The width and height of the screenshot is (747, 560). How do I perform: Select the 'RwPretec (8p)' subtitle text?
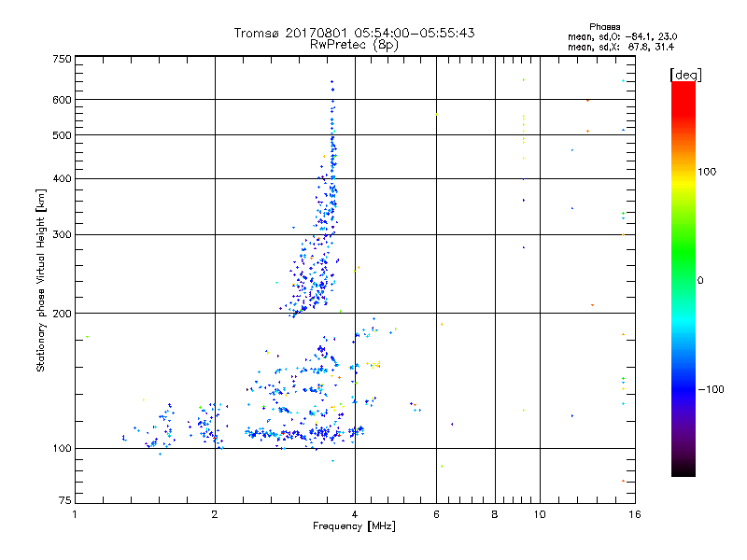[x=354, y=45]
